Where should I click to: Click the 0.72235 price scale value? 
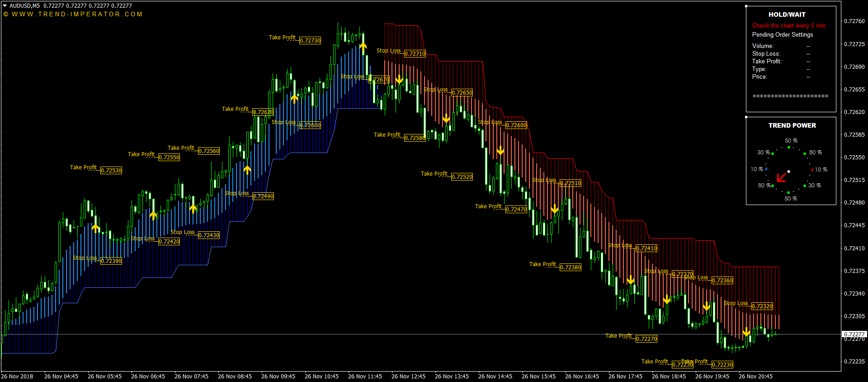click(x=854, y=362)
